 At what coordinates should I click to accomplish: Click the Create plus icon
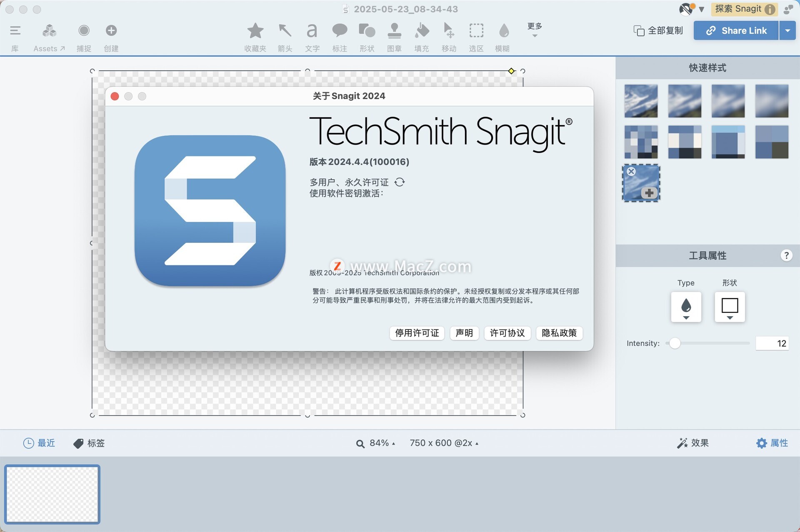click(x=111, y=30)
